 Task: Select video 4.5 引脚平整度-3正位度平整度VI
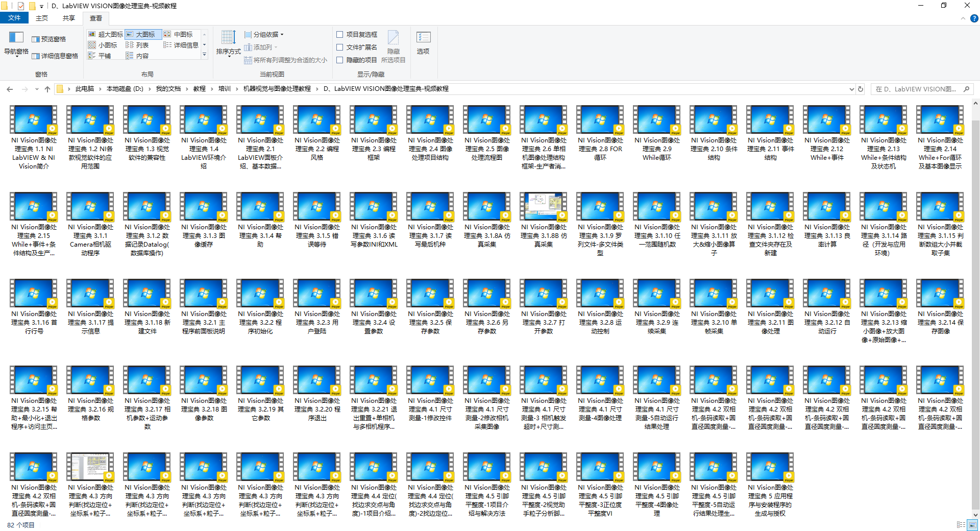click(600, 485)
